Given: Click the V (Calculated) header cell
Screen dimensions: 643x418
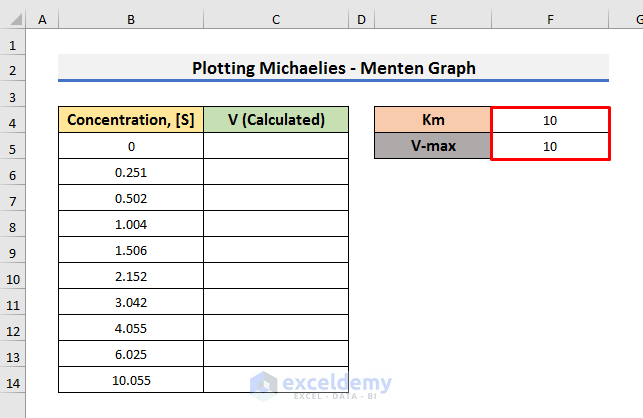Looking at the screenshot, I should 276,120.
